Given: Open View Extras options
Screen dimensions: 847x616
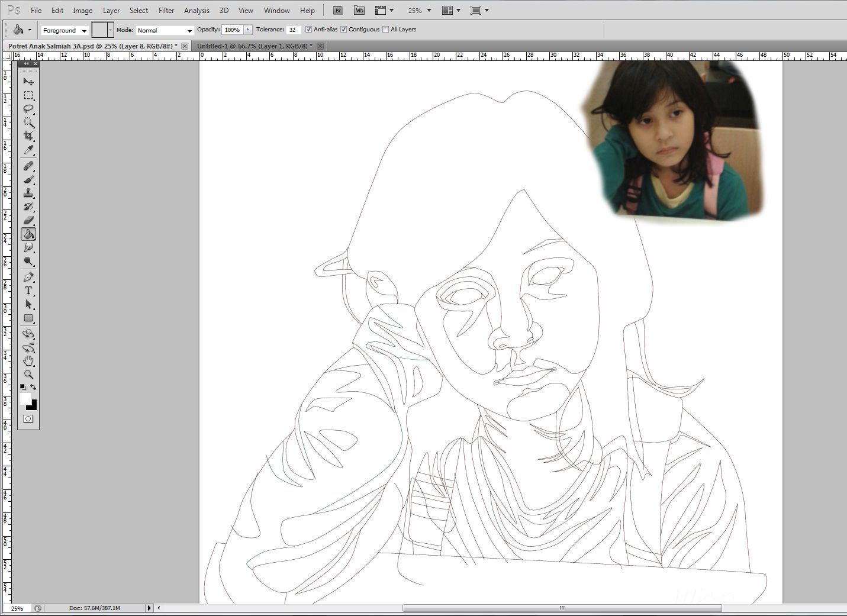Looking at the screenshot, I should [x=384, y=10].
